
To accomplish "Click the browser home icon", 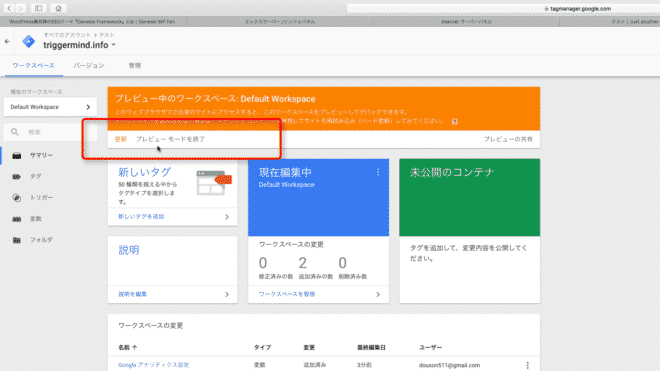I will coord(58,8).
